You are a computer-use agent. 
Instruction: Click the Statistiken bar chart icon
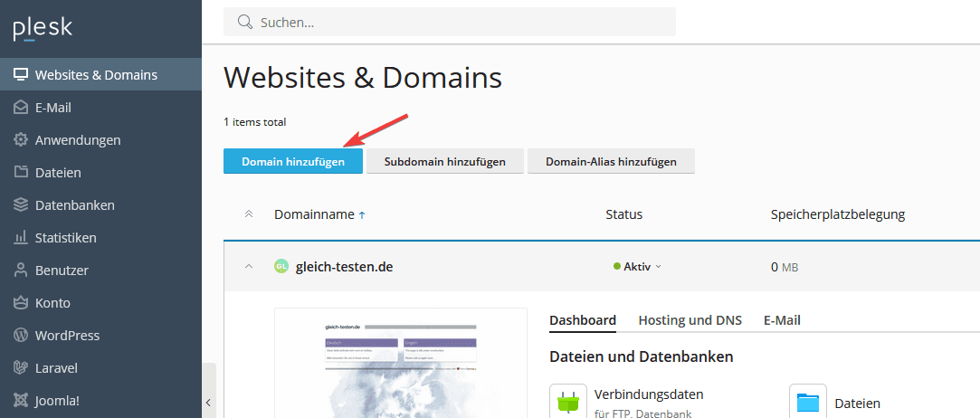click(x=21, y=237)
